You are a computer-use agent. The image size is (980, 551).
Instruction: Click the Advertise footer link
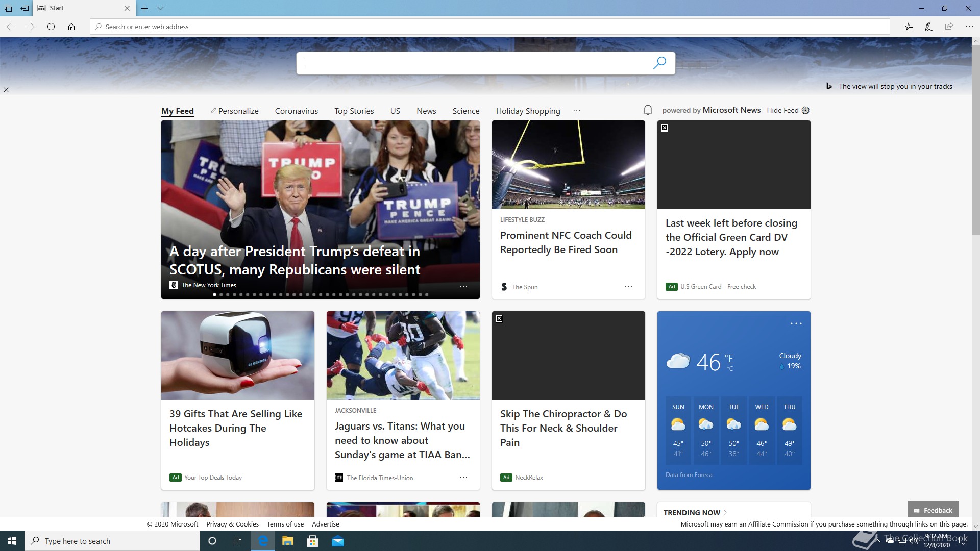tap(326, 524)
